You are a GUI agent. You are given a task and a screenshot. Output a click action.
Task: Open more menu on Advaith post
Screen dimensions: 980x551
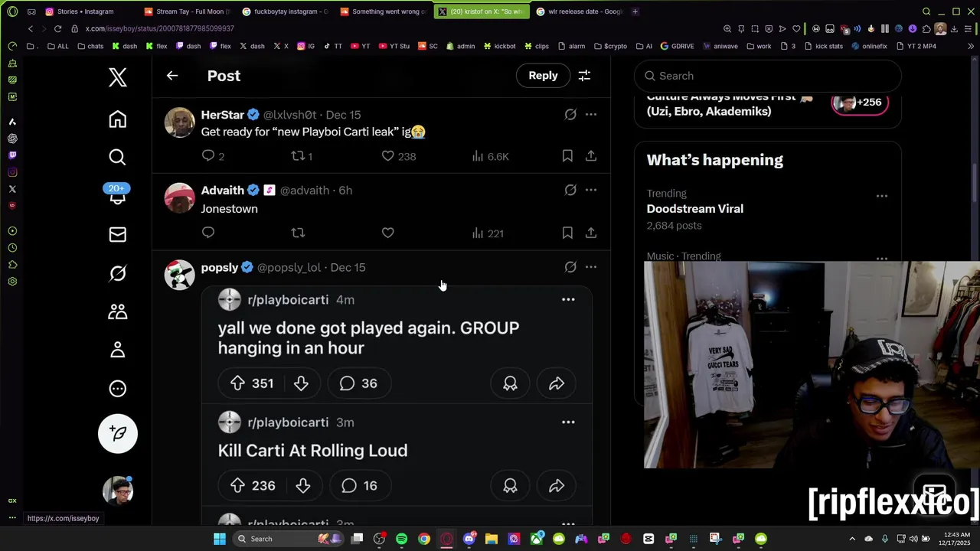tap(591, 191)
